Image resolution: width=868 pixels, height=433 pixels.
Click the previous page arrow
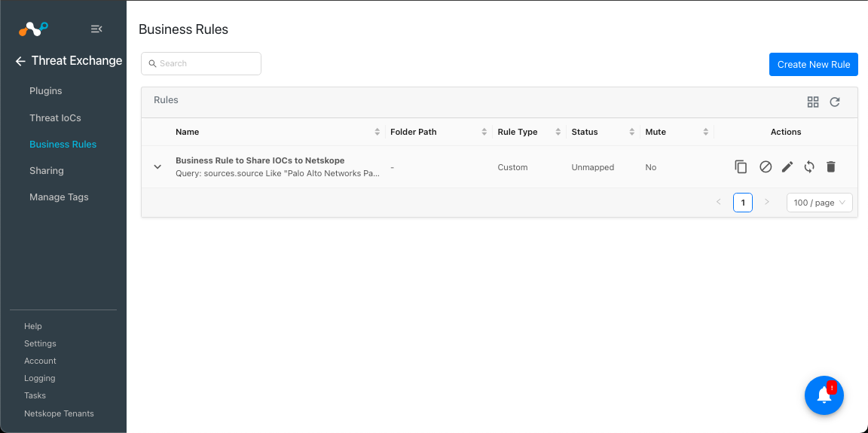tap(719, 202)
